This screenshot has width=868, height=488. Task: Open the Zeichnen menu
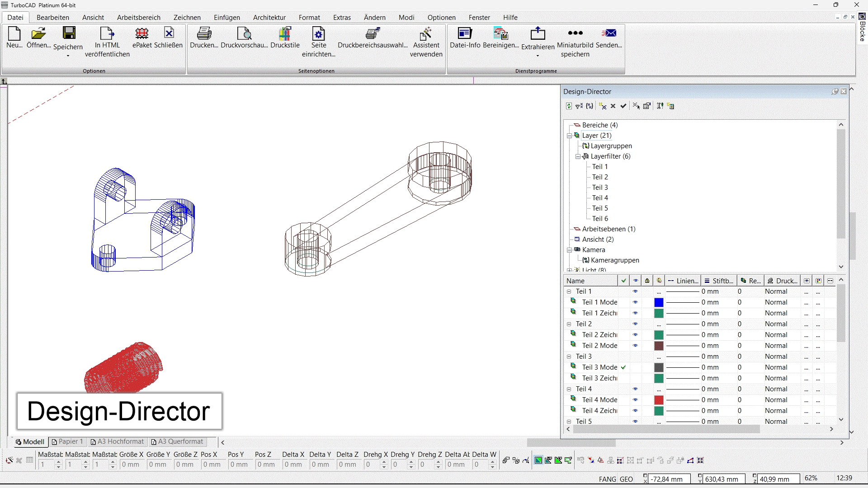tap(187, 18)
